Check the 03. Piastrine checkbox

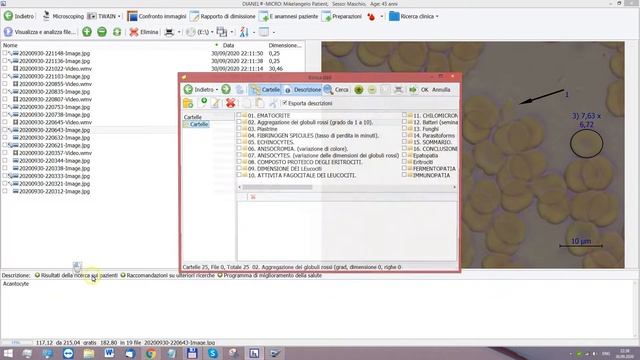239,129
